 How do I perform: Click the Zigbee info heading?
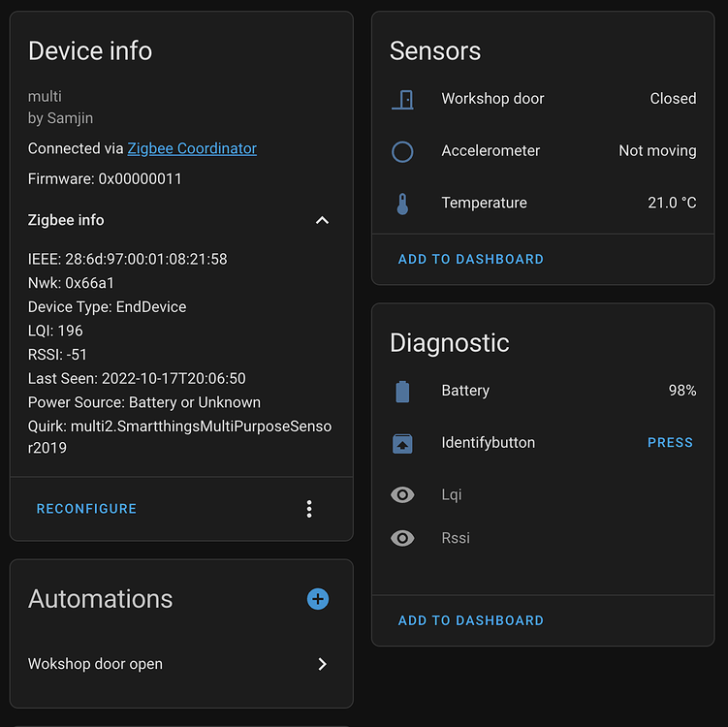[66, 220]
